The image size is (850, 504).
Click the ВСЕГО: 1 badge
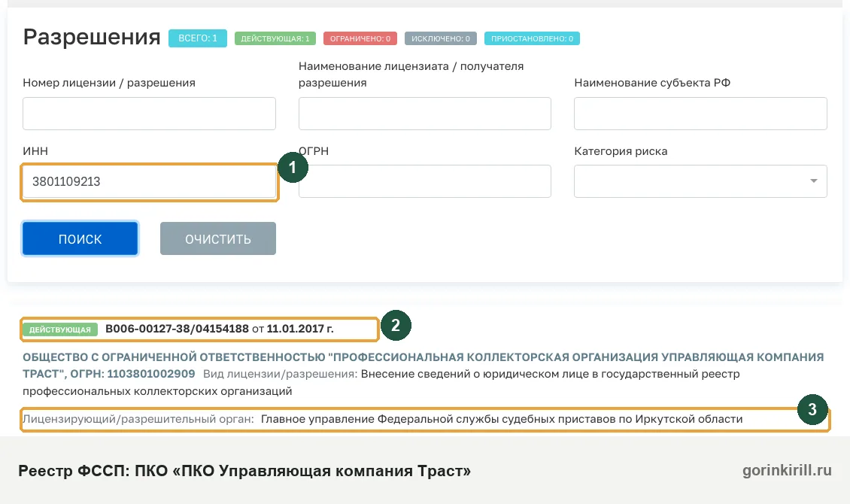tap(197, 38)
